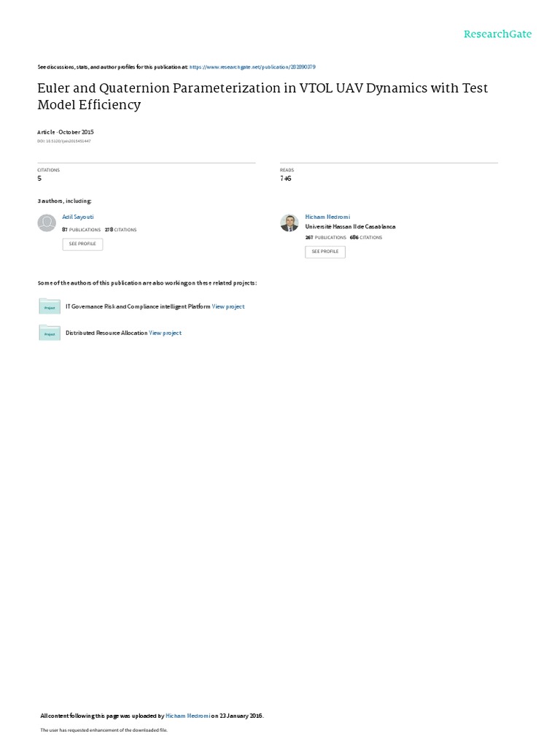Open Adil Sayouti's author name link
The image size is (560, 747).
point(78,217)
